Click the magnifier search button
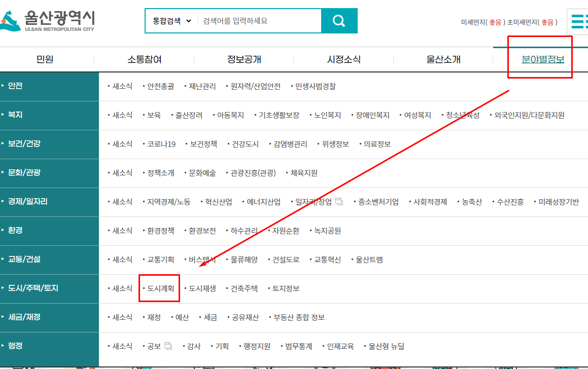This screenshot has height=369, width=588. coord(339,21)
